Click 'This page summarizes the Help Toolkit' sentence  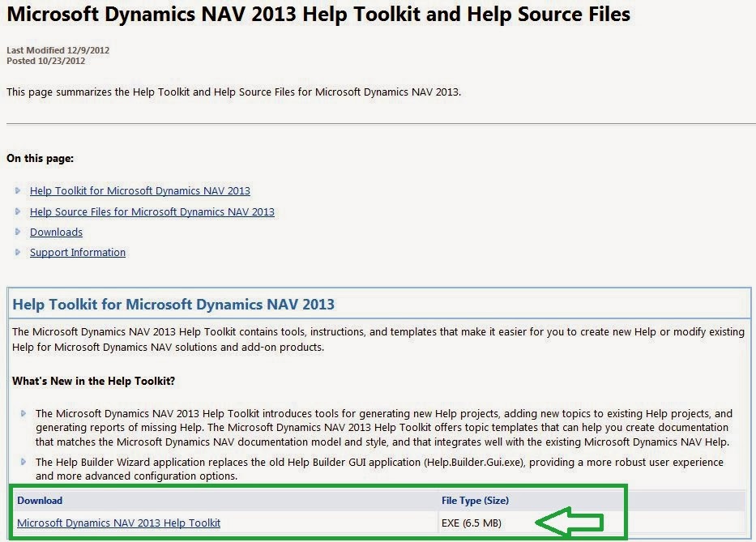click(234, 92)
